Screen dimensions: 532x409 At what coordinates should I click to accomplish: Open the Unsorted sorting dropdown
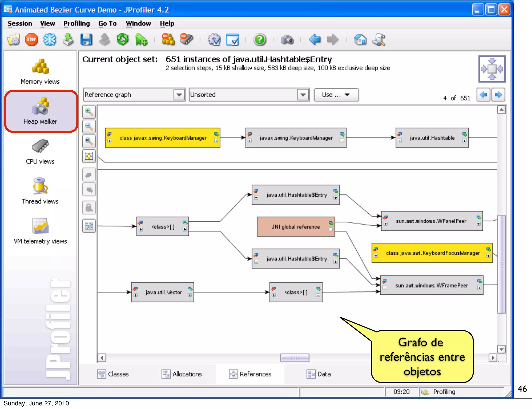click(303, 95)
